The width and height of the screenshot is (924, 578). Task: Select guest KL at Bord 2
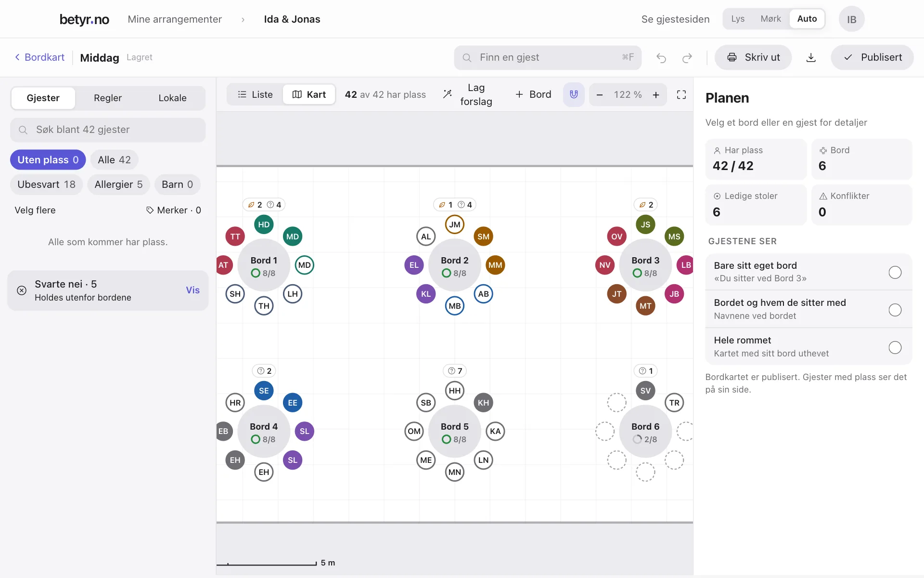pyautogui.click(x=426, y=294)
